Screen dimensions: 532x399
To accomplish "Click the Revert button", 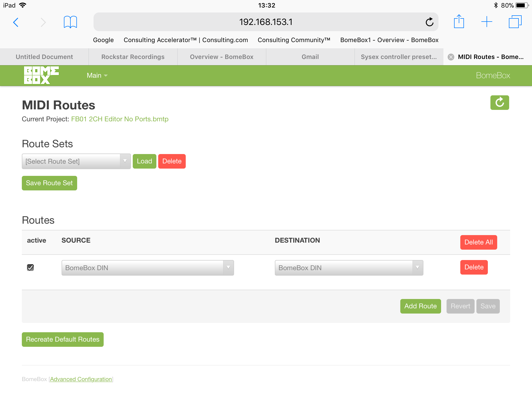I will point(460,306).
